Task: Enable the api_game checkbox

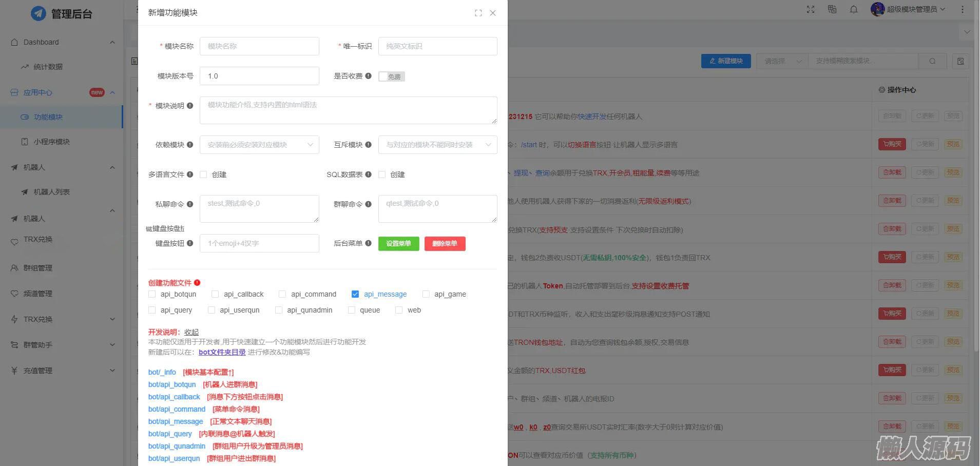Action: point(426,294)
